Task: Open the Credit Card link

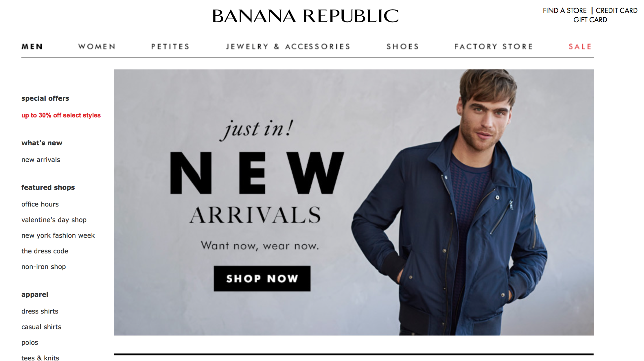Action: tap(617, 11)
